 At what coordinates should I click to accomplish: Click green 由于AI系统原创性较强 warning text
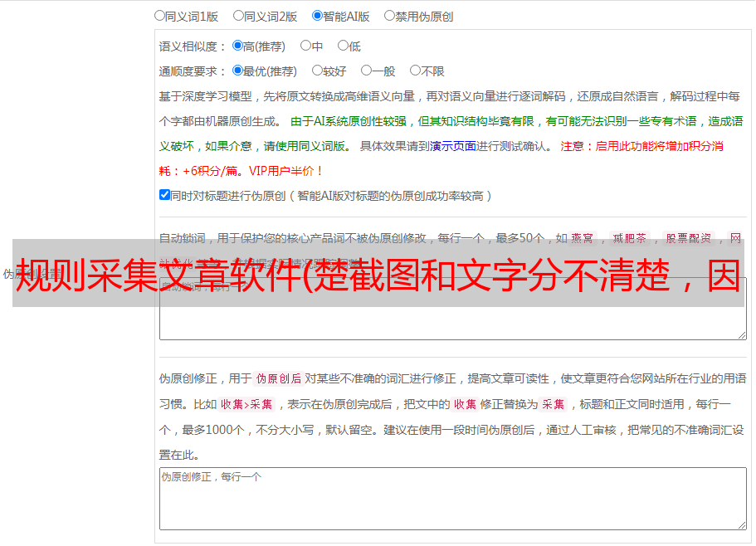click(349, 121)
